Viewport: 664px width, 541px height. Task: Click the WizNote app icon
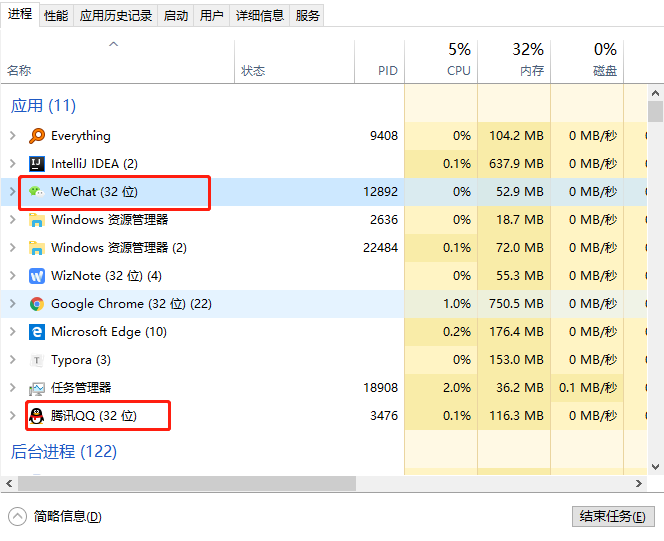pos(37,276)
